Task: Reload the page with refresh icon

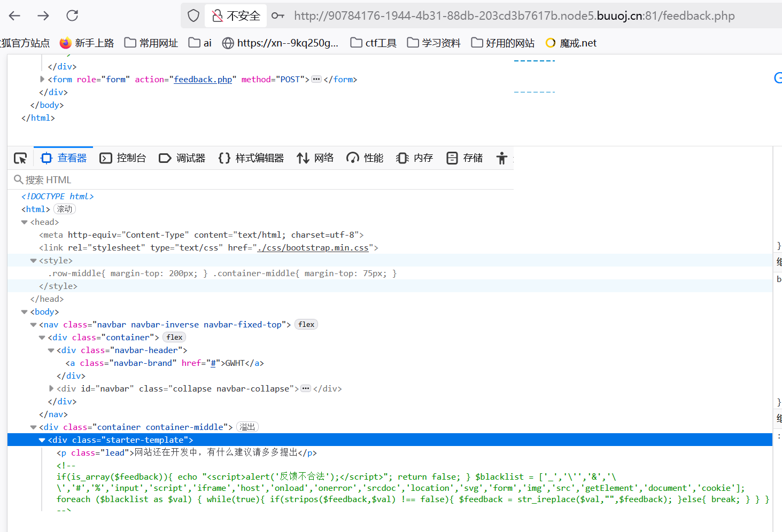Action: coord(72,15)
